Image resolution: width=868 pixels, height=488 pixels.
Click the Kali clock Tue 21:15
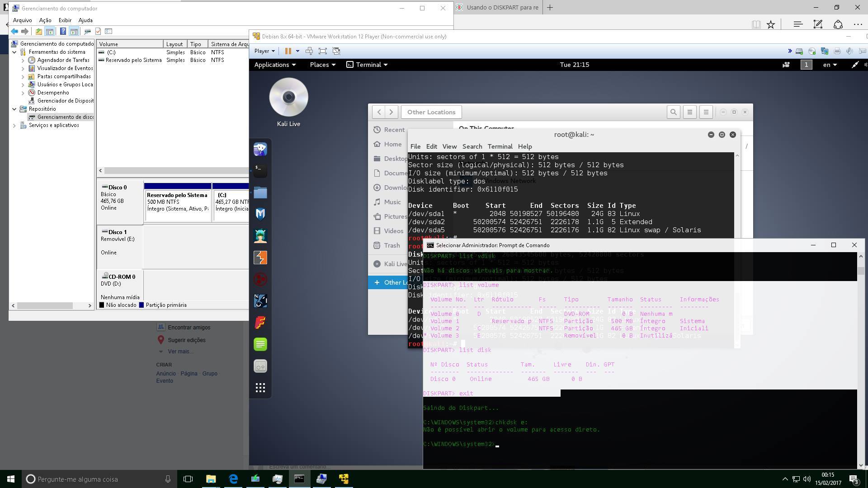pyautogui.click(x=574, y=65)
